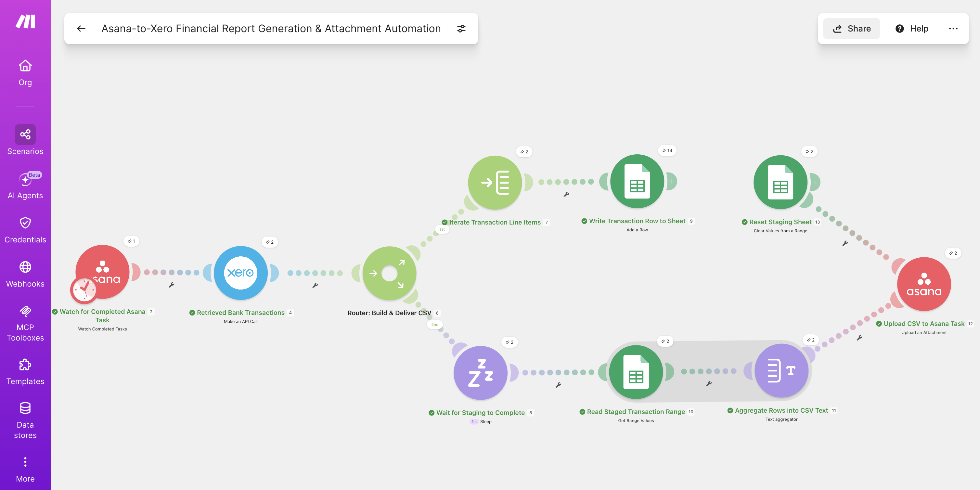Open filter wrench after Reset Staging Sheet

click(845, 243)
